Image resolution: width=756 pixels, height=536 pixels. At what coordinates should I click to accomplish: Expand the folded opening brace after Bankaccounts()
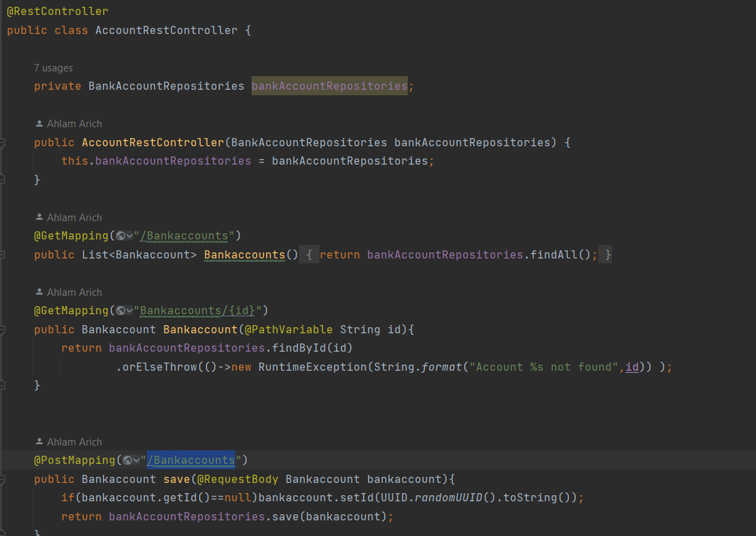click(309, 254)
